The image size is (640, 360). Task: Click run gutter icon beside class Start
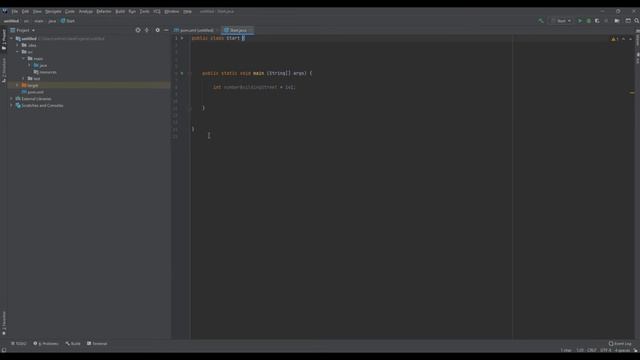182,38
